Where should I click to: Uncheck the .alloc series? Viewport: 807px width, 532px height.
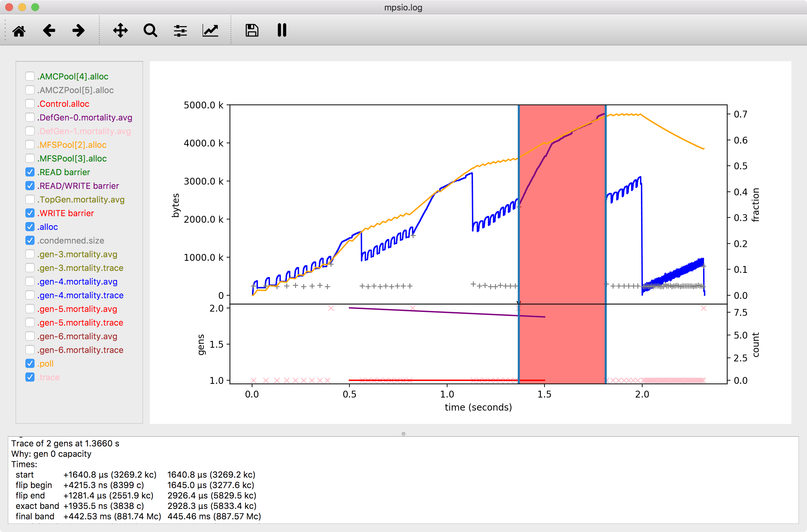tap(30, 227)
